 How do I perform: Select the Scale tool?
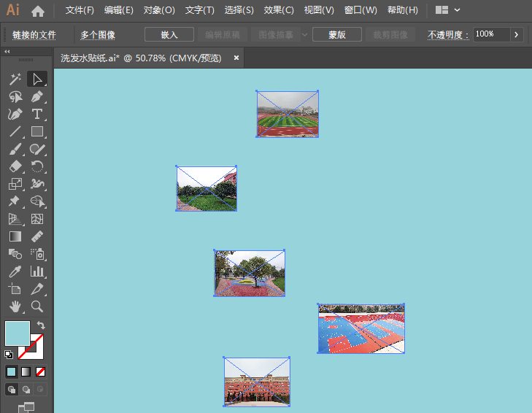pos(15,184)
